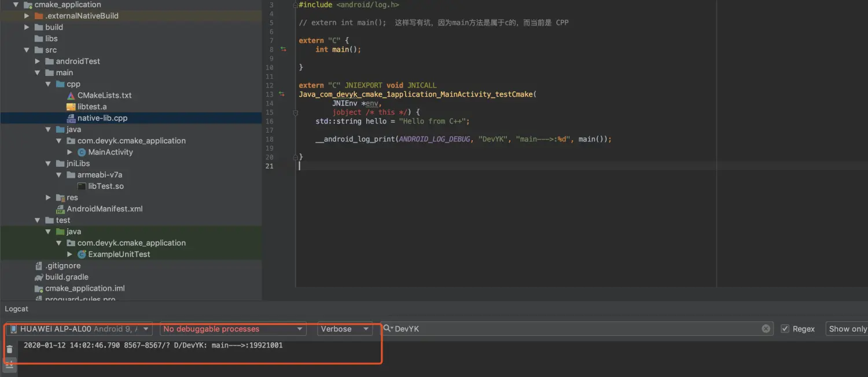Collapse the cpp folder
This screenshot has height=377, width=868.
tap(49, 84)
